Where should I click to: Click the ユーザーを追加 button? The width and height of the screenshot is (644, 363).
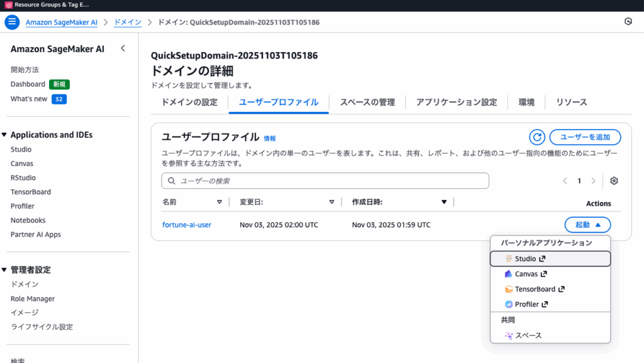[x=585, y=137]
